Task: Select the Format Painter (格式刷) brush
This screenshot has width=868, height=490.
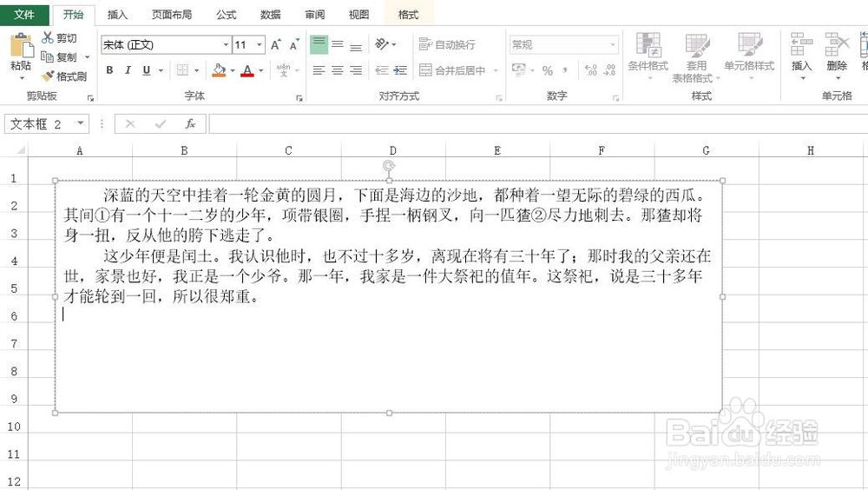Action: click(x=49, y=76)
